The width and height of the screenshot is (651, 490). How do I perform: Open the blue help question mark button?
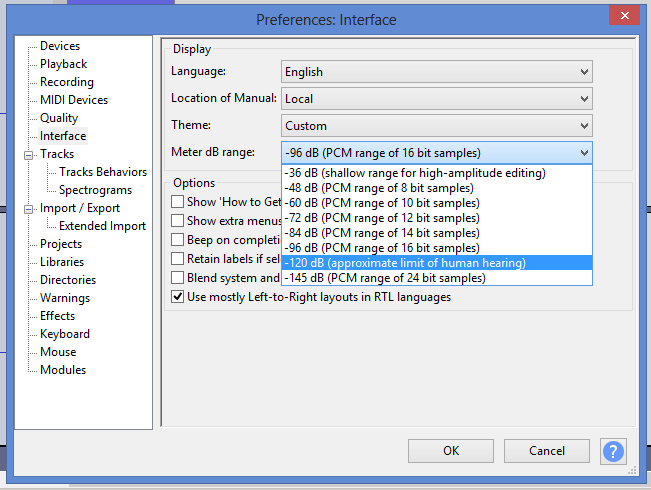pos(613,451)
